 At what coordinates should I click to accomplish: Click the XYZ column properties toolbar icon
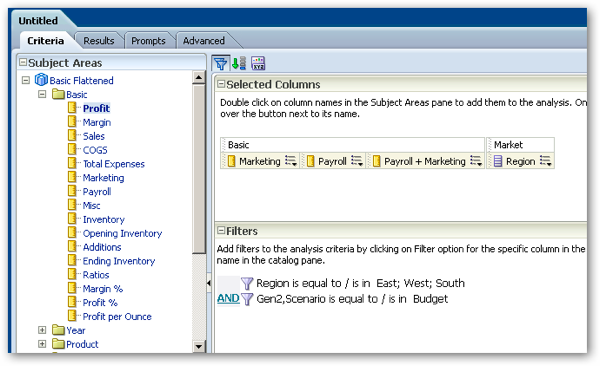tap(258, 63)
